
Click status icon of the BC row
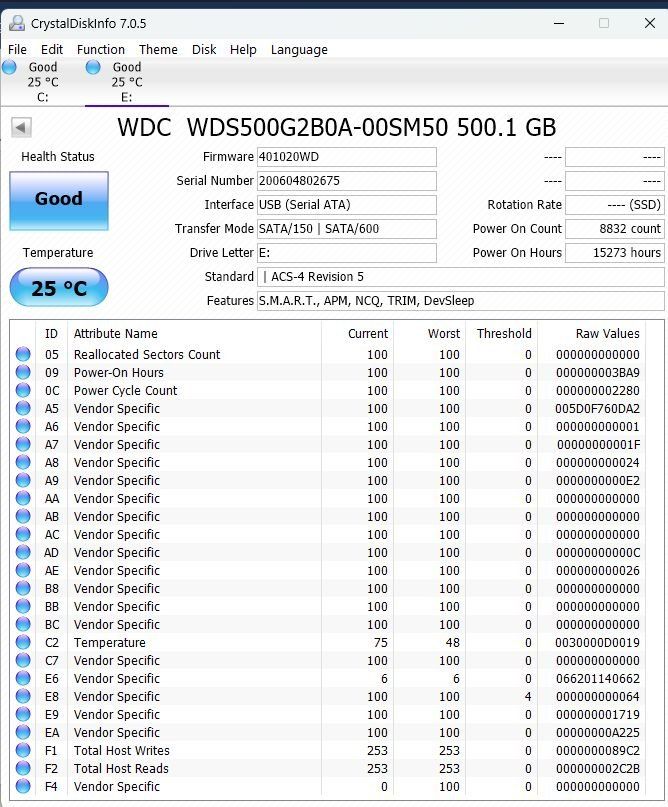click(23, 624)
